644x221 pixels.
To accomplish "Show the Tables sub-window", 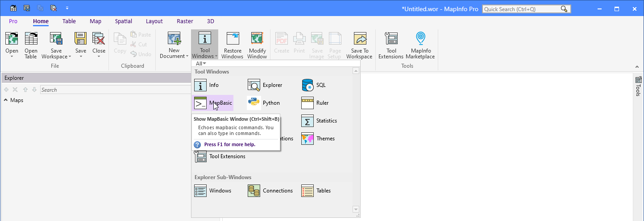I will click(x=316, y=191).
